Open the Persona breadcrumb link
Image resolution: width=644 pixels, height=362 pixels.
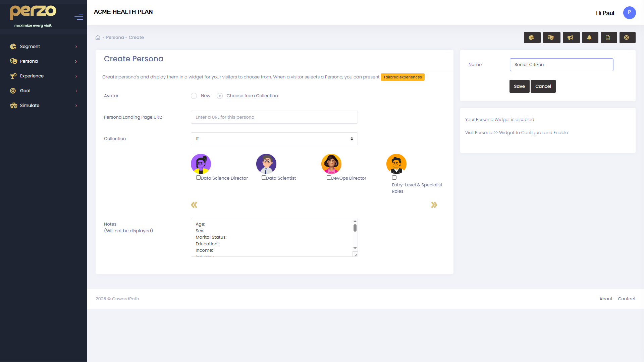click(x=115, y=37)
